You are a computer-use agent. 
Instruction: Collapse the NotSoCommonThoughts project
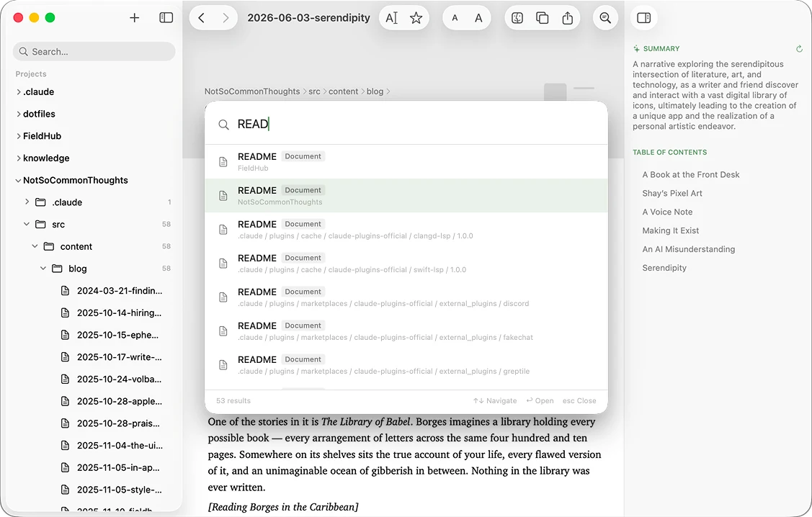19,181
